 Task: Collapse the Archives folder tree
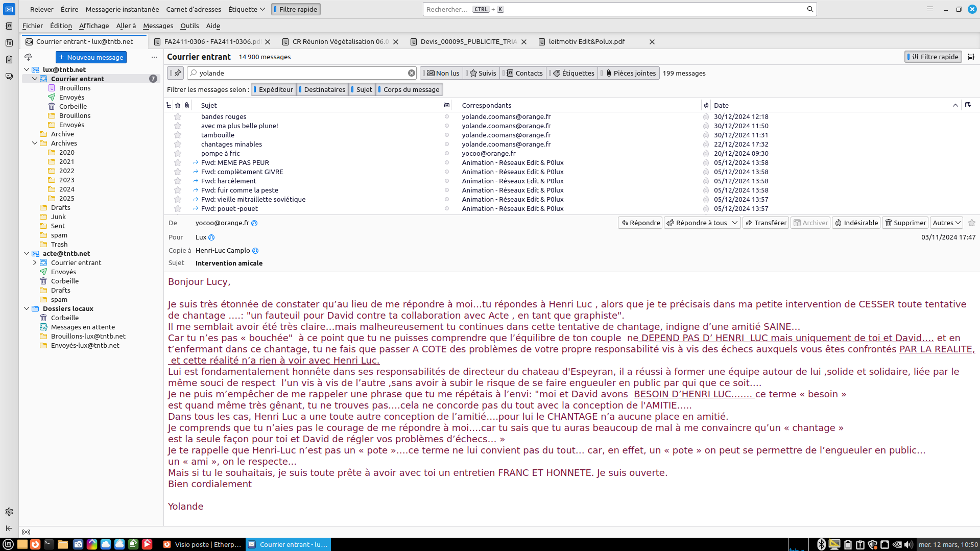click(x=35, y=143)
